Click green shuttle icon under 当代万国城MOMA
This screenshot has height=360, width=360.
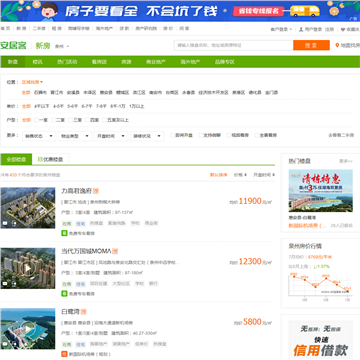(64, 294)
